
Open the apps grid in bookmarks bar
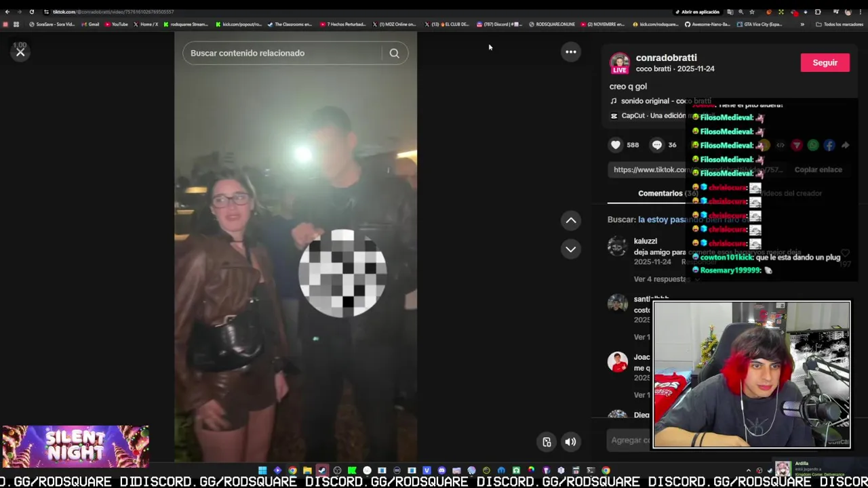click(x=16, y=24)
